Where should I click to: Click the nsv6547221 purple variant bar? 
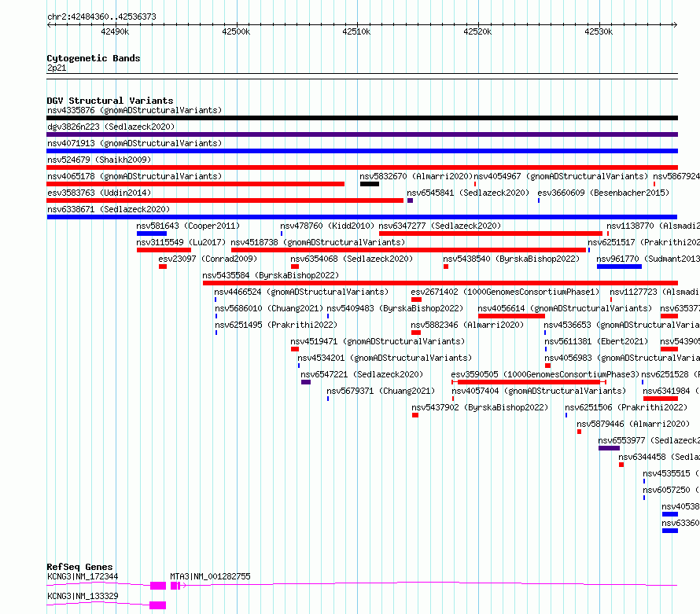click(x=306, y=382)
